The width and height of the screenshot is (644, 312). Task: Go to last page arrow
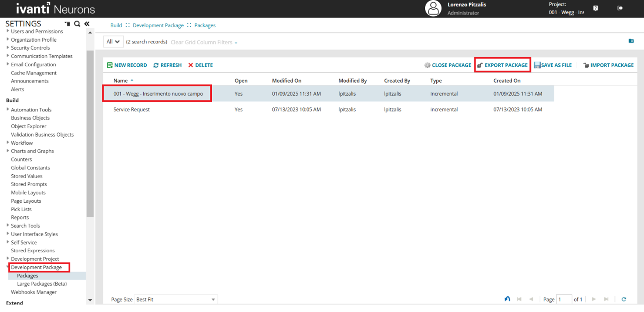pos(606,299)
